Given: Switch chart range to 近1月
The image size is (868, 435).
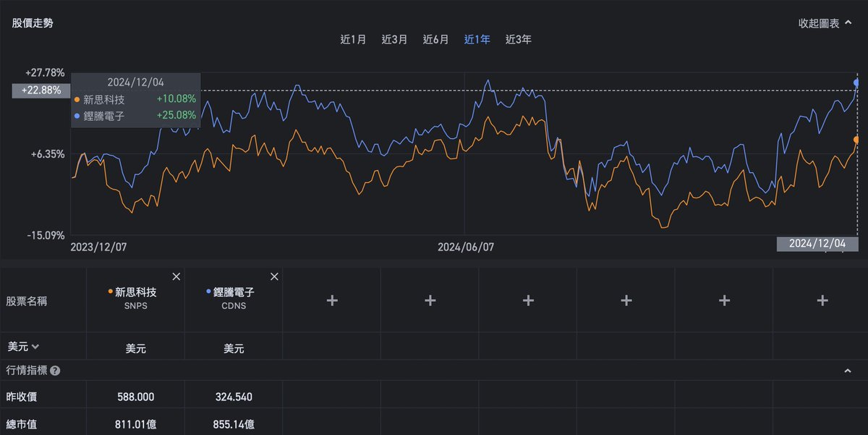Looking at the screenshot, I should 353,40.
